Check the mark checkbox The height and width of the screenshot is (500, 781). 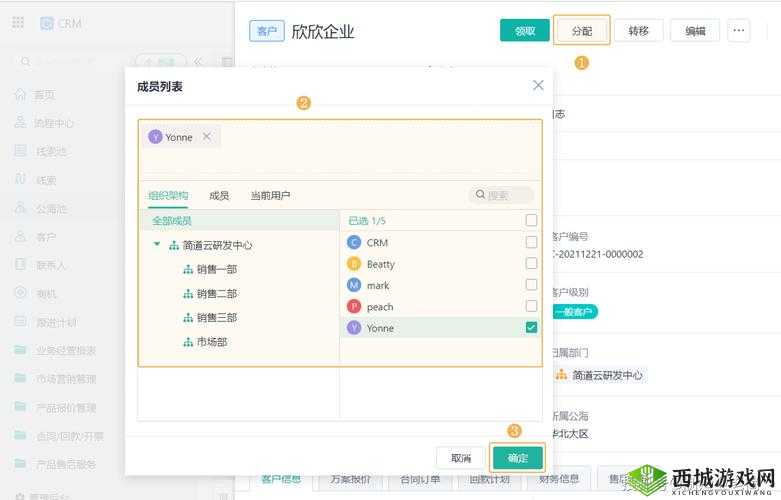(531, 284)
